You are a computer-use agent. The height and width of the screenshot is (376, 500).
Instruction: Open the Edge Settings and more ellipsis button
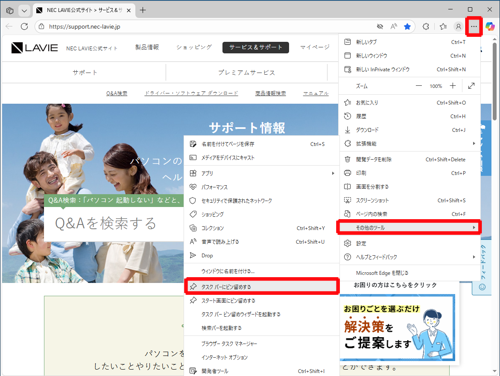point(474,26)
